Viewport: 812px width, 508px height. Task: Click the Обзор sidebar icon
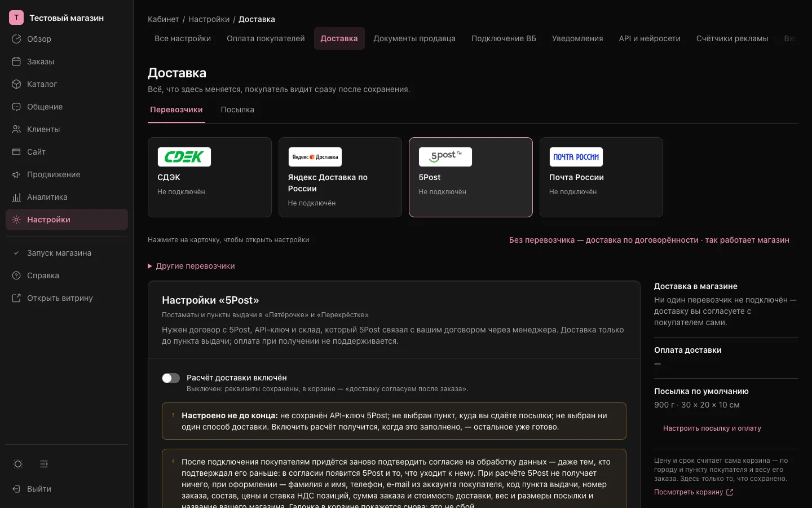16,39
